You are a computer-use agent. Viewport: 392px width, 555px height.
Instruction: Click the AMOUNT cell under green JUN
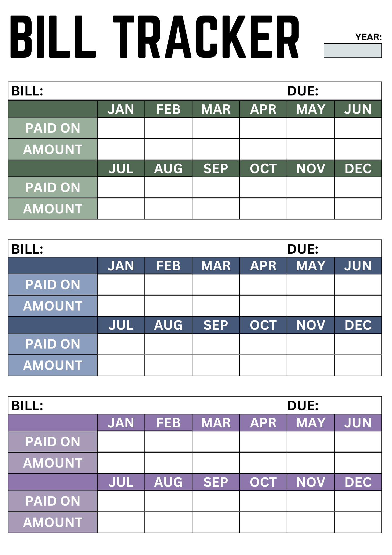click(358, 149)
